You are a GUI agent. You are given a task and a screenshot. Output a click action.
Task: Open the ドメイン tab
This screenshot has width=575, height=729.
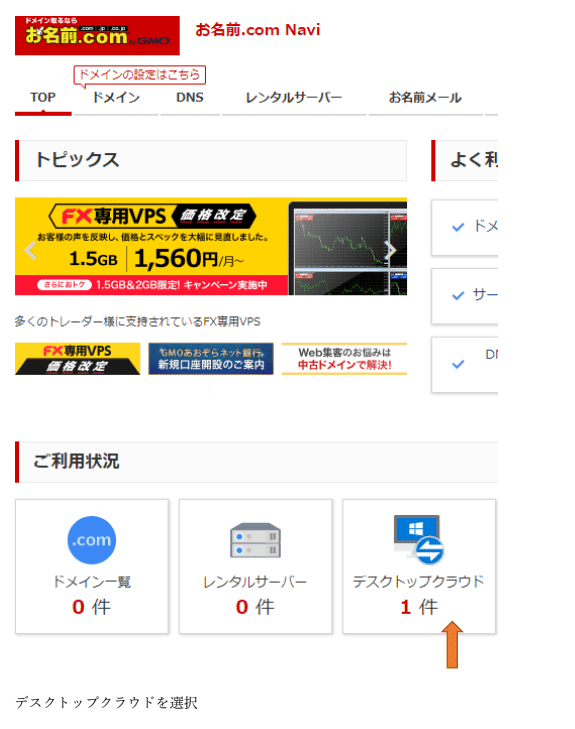click(x=116, y=98)
